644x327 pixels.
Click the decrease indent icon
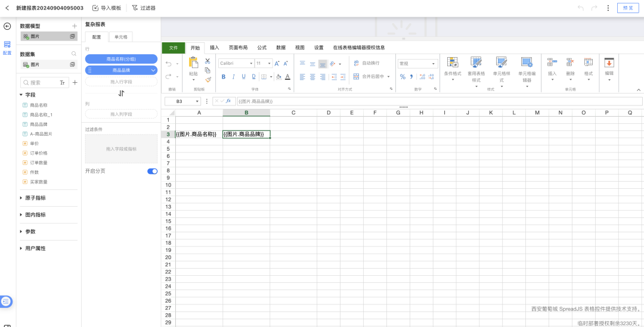click(333, 77)
